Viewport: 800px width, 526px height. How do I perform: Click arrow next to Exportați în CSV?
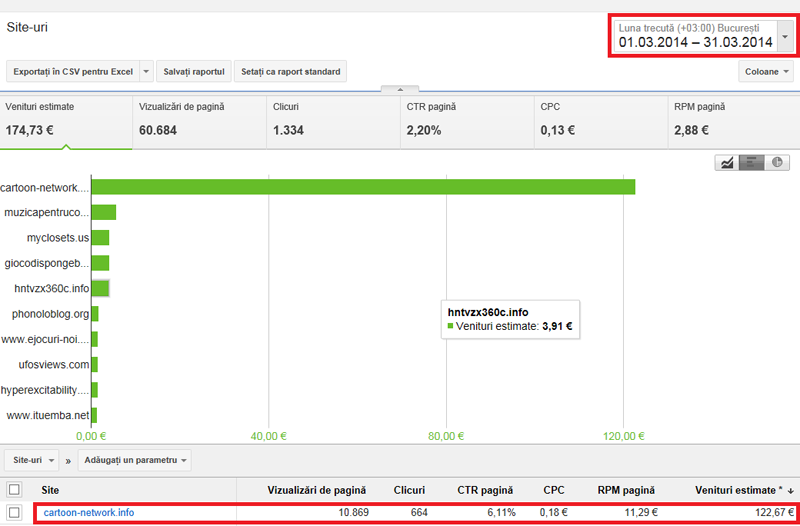[x=146, y=71]
